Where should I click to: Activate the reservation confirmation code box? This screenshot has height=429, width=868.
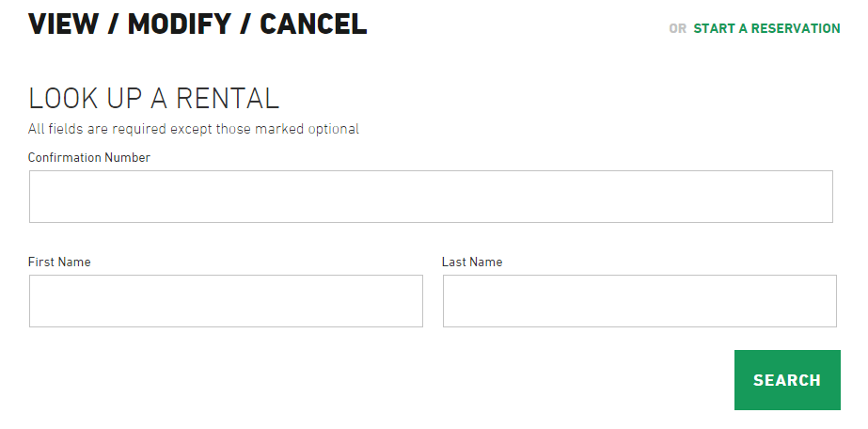point(431,197)
